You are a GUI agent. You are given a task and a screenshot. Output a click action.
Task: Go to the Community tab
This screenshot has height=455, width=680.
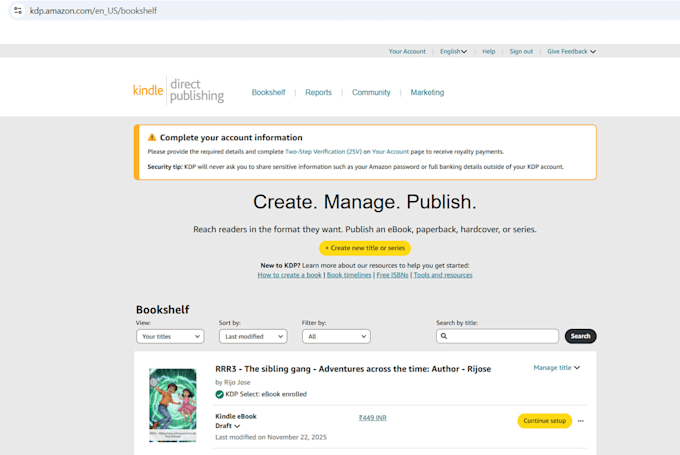pos(371,92)
